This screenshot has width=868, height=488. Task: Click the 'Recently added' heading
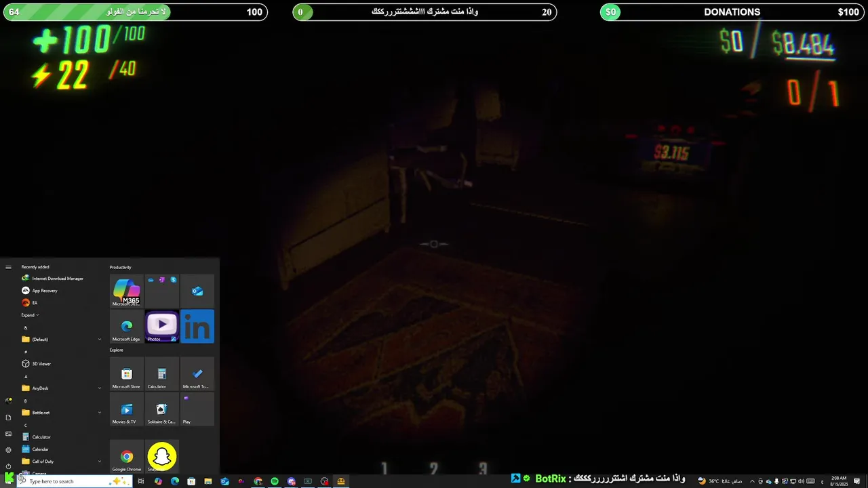[x=35, y=267]
